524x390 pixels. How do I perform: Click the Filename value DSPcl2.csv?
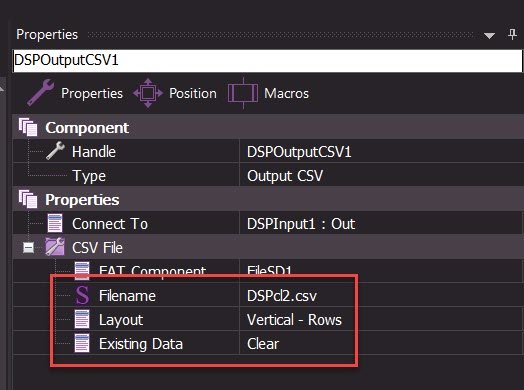click(282, 296)
